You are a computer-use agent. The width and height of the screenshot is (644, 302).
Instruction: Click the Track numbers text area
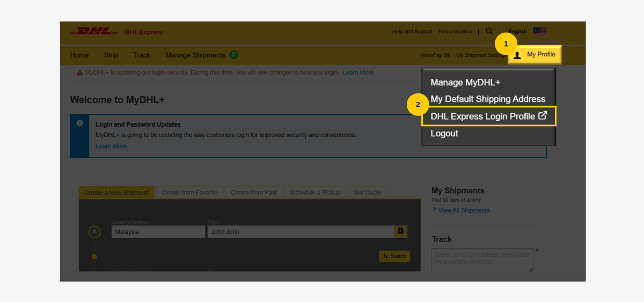pos(482,260)
